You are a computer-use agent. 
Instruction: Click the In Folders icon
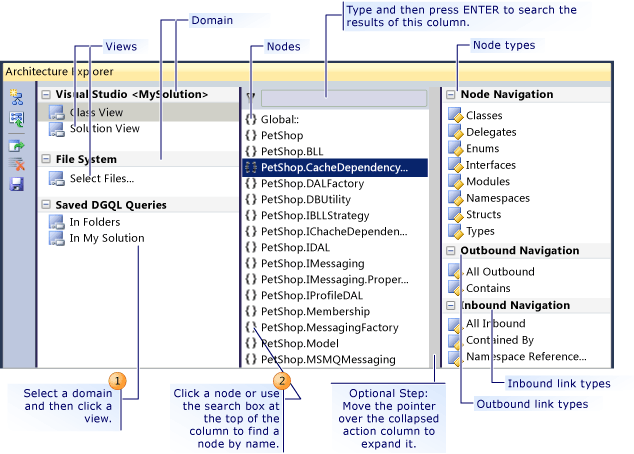tap(57, 222)
